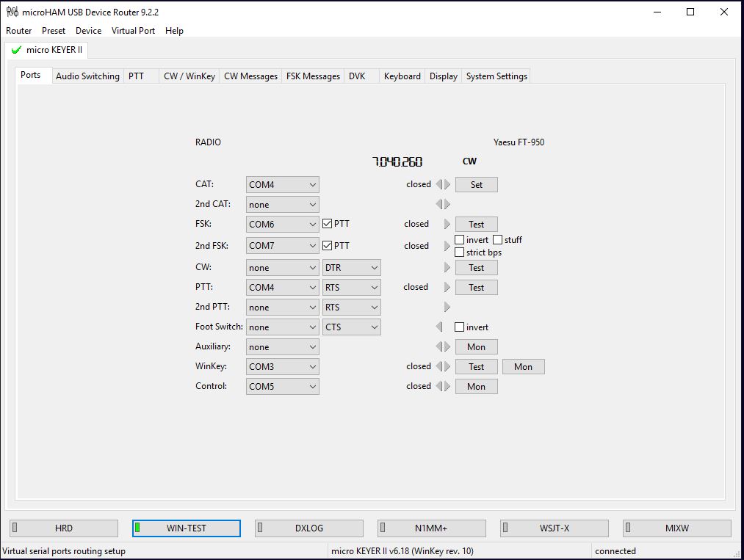Enable the stuff checkbox
Image resolution: width=744 pixels, height=560 pixels.
(x=497, y=239)
